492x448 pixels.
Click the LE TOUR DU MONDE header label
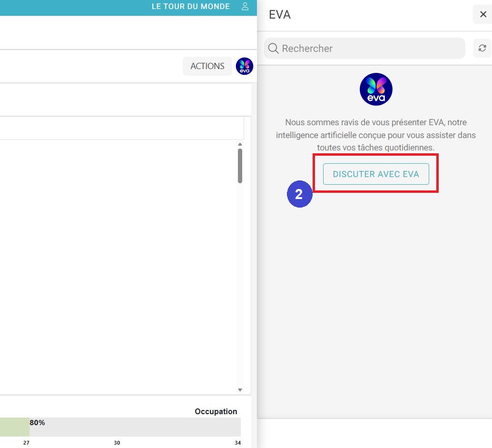point(190,7)
